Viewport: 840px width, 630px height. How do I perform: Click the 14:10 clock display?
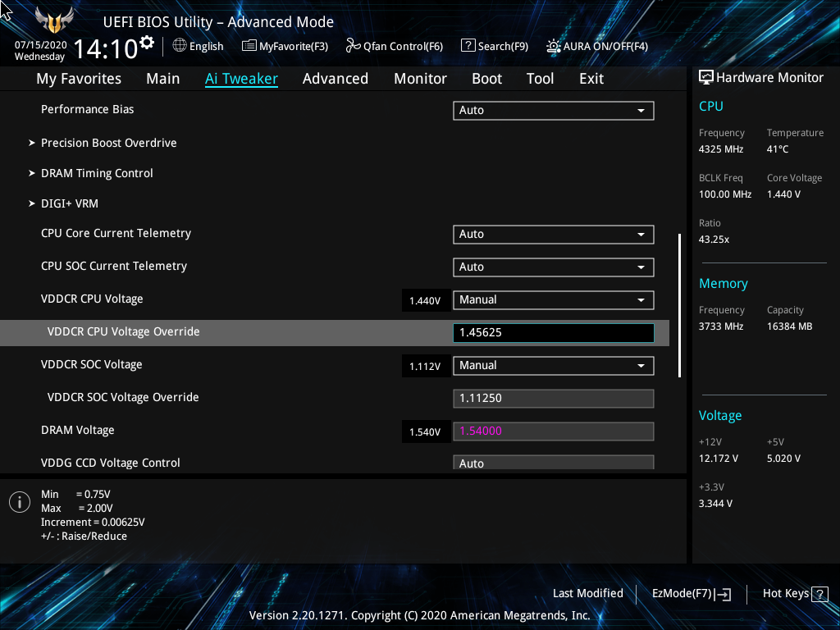pos(106,48)
